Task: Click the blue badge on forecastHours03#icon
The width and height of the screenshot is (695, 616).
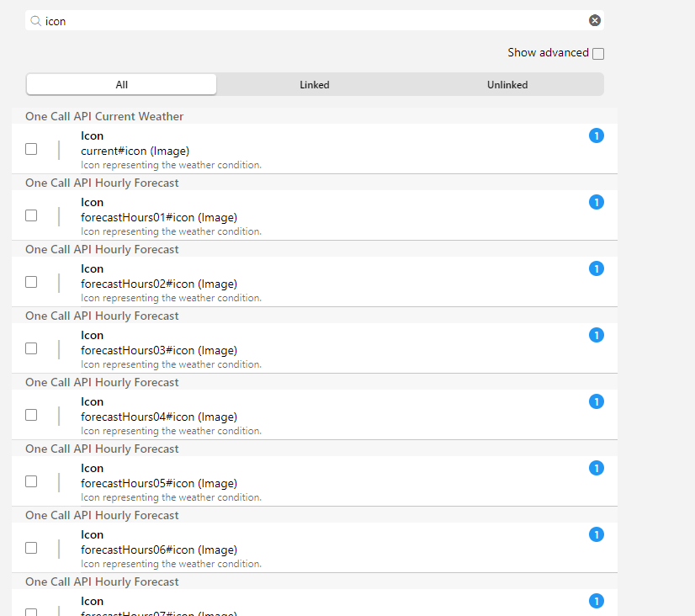Action: (597, 335)
